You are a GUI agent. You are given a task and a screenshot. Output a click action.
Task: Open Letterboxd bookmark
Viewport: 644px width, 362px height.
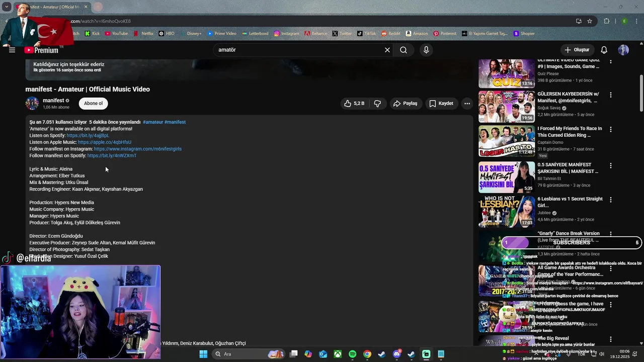(x=255, y=34)
